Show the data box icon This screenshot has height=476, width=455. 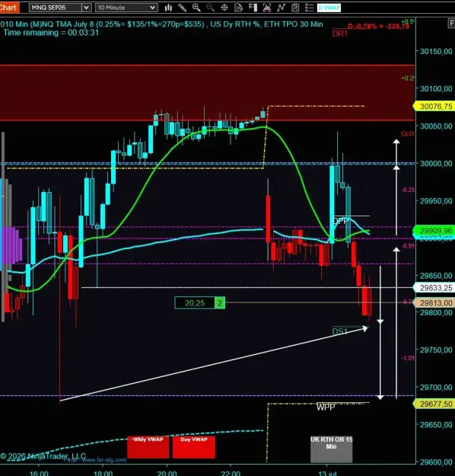239,8
